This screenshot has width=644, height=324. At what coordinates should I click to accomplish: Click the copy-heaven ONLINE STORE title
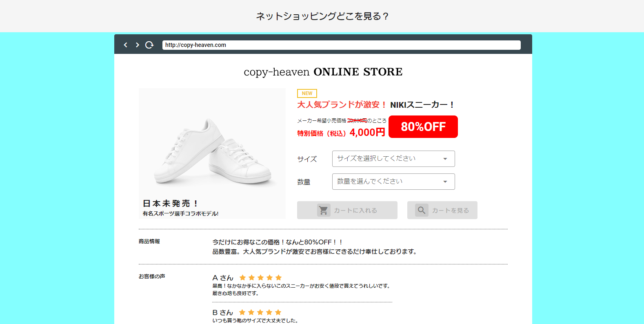(x=323, y=72)
